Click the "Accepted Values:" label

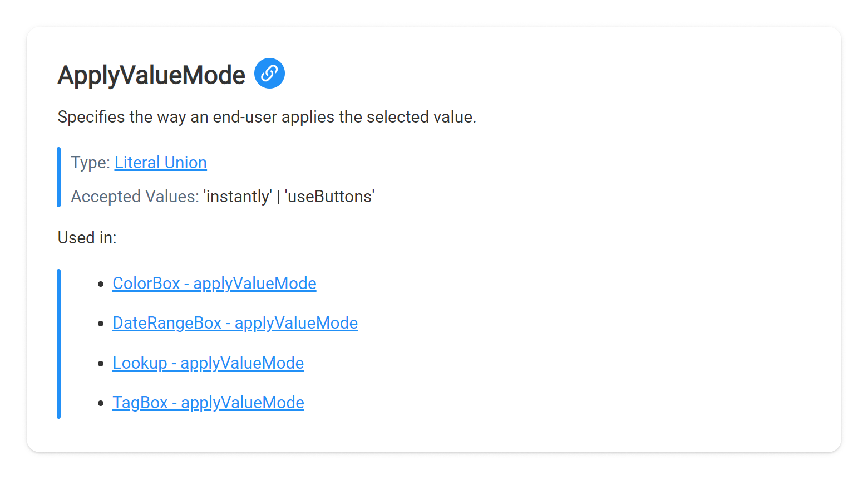135,197
